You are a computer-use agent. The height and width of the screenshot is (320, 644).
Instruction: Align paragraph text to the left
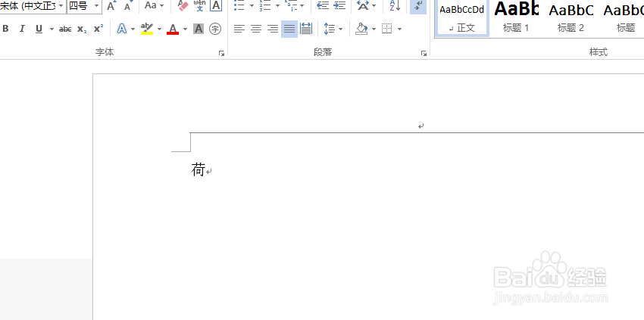point(239,29)
